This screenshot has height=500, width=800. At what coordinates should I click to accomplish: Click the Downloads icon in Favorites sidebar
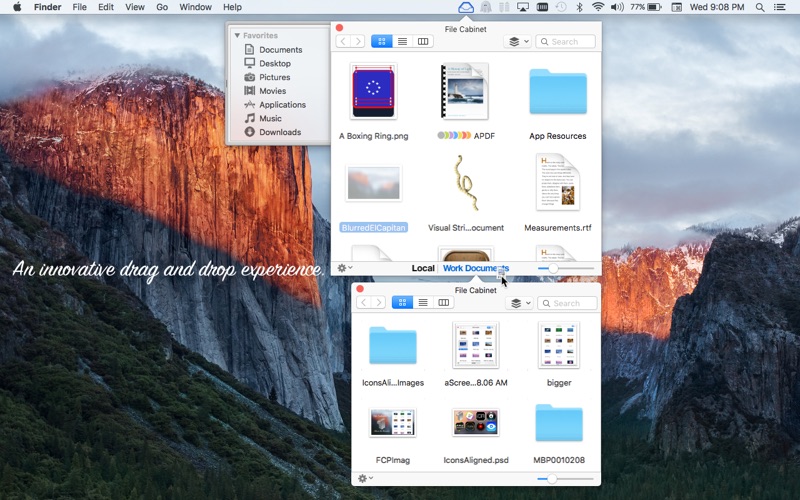point(250,132)
